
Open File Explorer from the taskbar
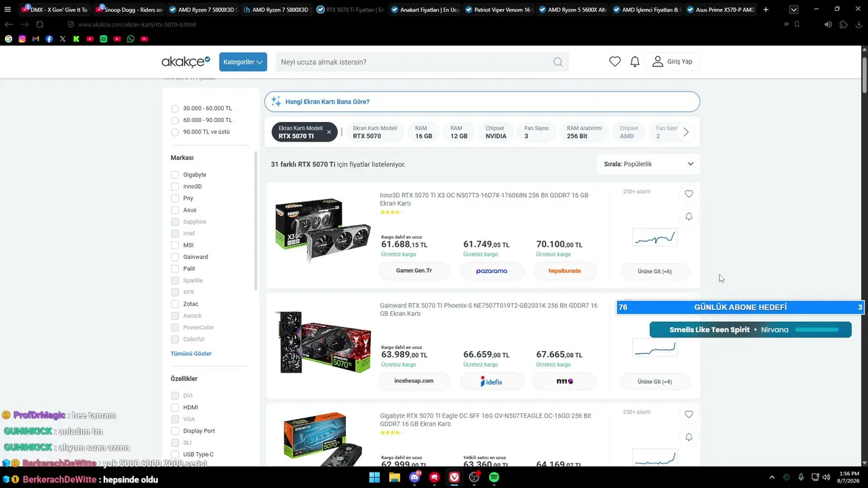coord(395,477)
